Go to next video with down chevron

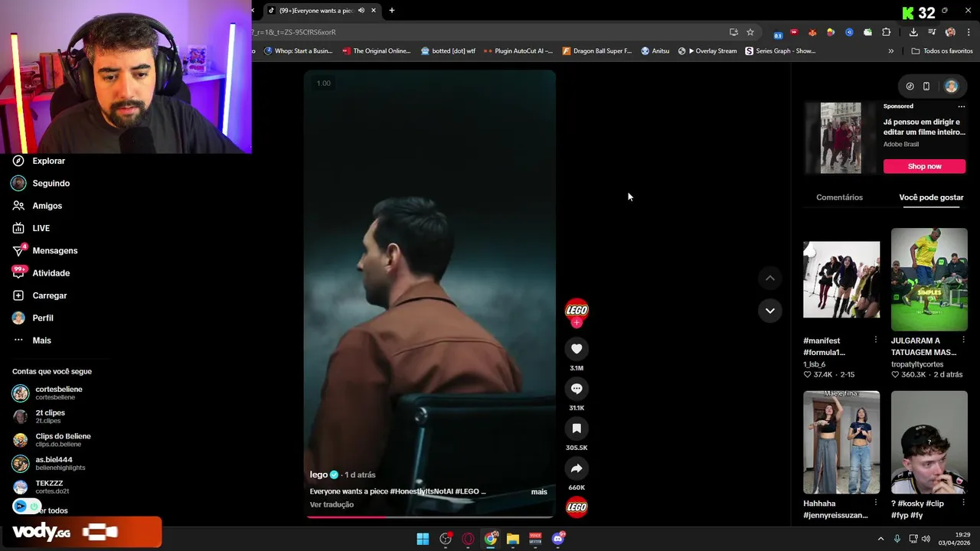coord(770,311)
